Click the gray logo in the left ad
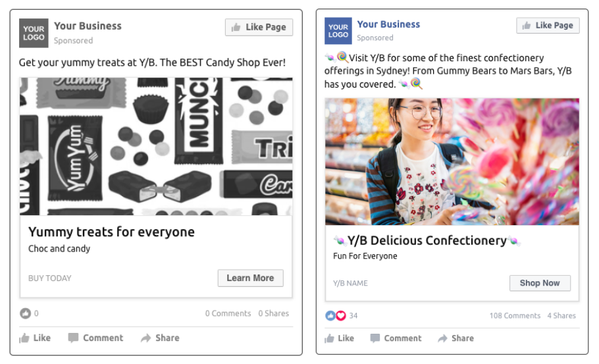 point(34,34)
